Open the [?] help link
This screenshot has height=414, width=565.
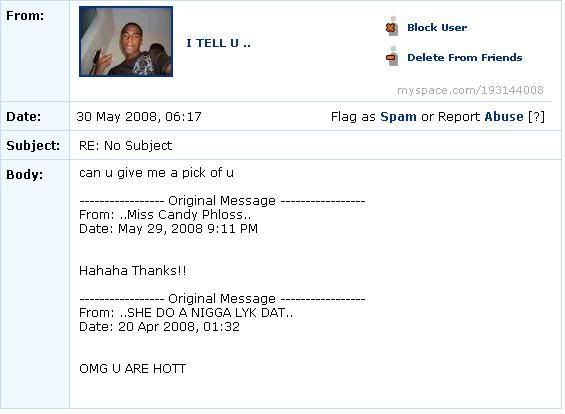tap(536, 116)
